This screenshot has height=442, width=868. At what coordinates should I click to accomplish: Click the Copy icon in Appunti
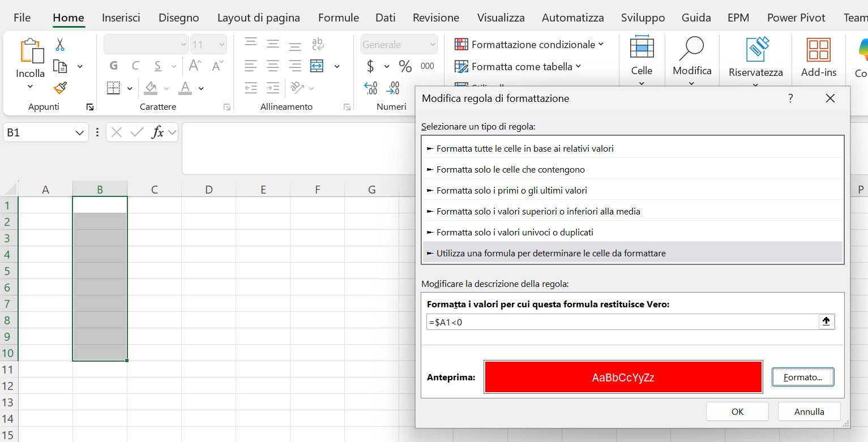(x=60, y=66)
